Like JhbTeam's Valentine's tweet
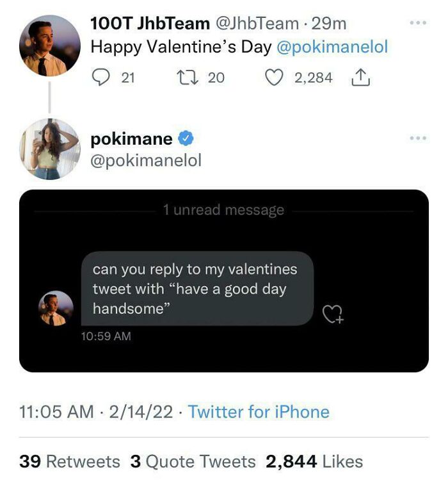This screenshot has width=448, height=483. 274,78
